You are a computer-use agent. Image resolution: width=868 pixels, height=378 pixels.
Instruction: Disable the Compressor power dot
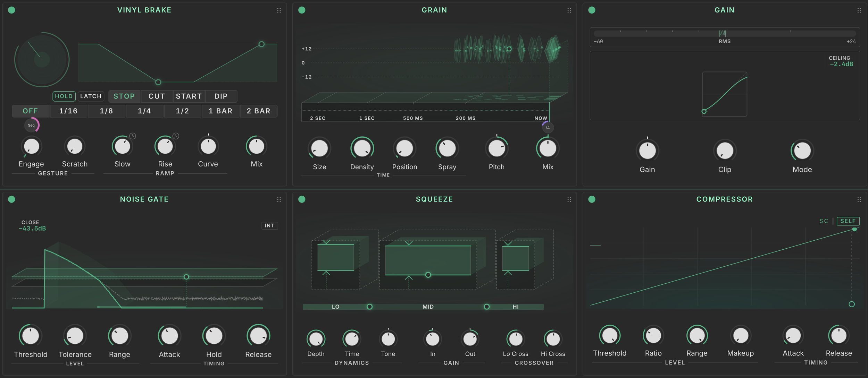click(592, 199)
